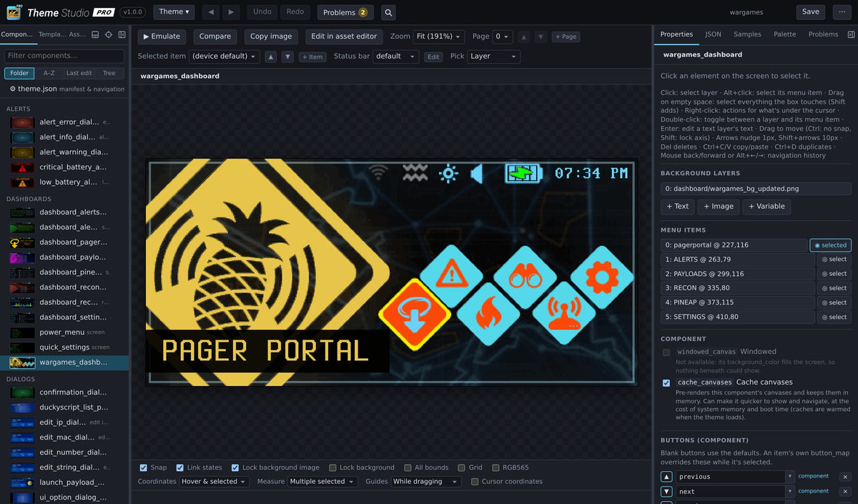This screenshot has height=504, width=858.
Task: Switch to the Palette tab
Action: point(784,34)
